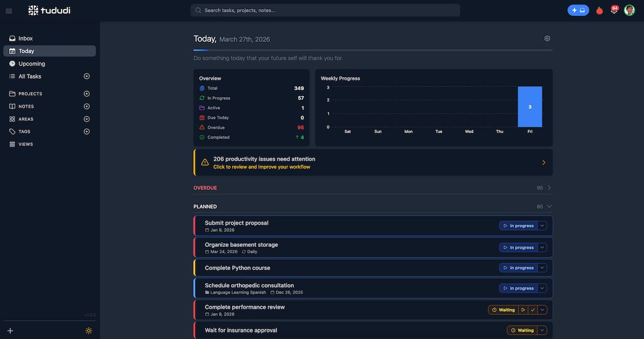
Task: Click the Friday bar in Weekly Progress
Action: point(530,107)
